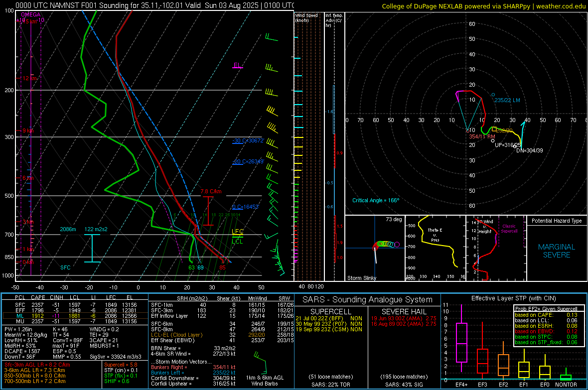Screen dimensions: 588x390
Task: Click the DCAPE = 1587 value
Action: [22, 351]
